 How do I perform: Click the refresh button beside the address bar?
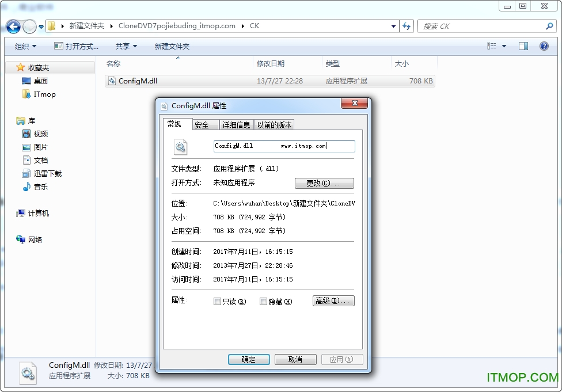coord(406,26)
